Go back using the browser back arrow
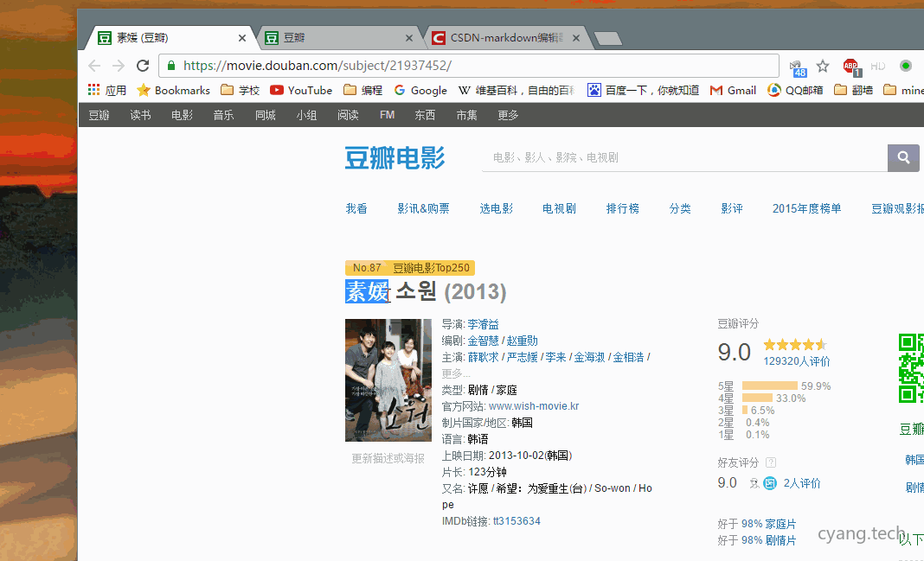The width and height of the screenshot is (924, 561). [x=94, y=66]
